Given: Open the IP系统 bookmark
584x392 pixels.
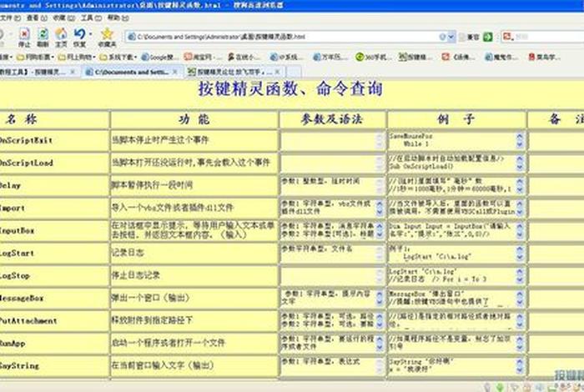Looking at the screenshot, I should tap(286, 57).
